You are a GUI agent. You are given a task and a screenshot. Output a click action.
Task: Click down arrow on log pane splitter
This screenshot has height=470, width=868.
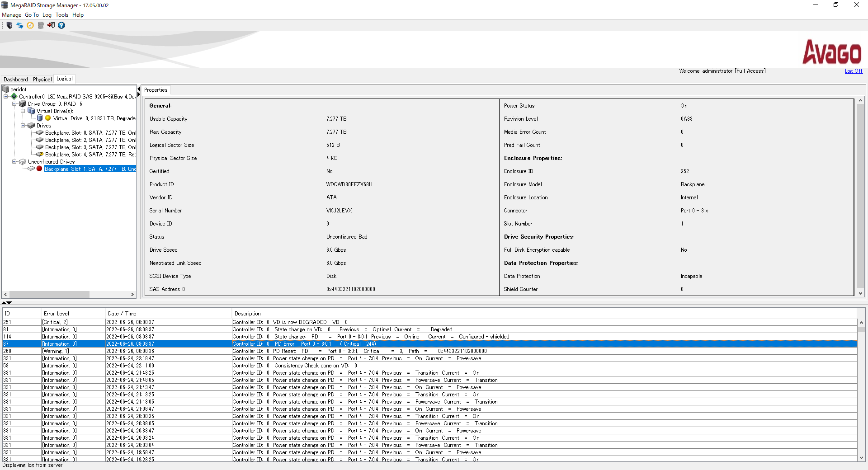pyautogui.click(x=9, y=303)
